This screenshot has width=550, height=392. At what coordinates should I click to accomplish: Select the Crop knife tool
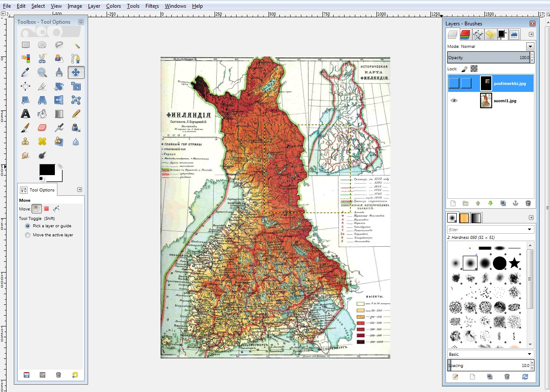tap(42, 86)
